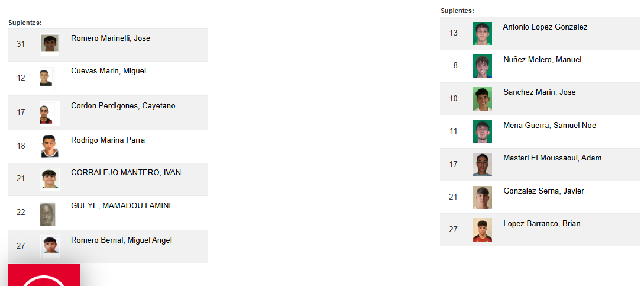644x286 pixels.
Task: Click Mena Guerra, Samuel Noe name
Action: point(549,125)
